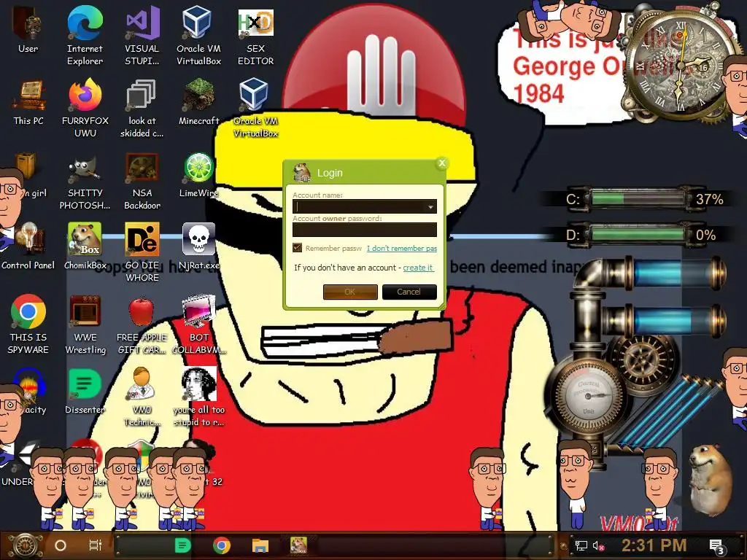Launch the WWE Wrestling icon
The image size is (747, 560).
tap(85, 324)
